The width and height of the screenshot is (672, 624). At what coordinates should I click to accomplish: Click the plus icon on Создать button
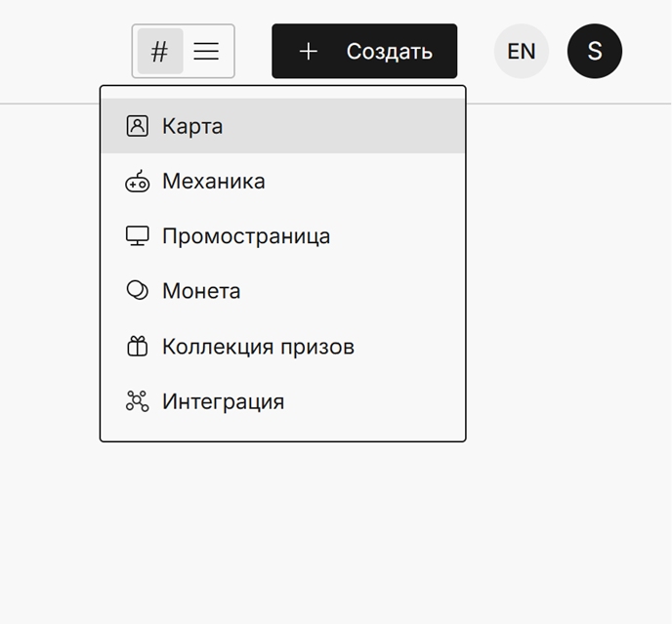coord(308,52)
